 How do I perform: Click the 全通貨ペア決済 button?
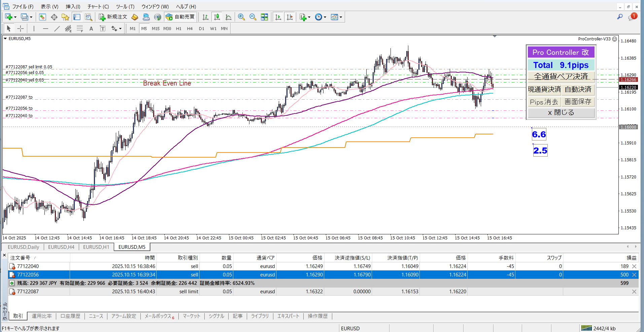561,76
